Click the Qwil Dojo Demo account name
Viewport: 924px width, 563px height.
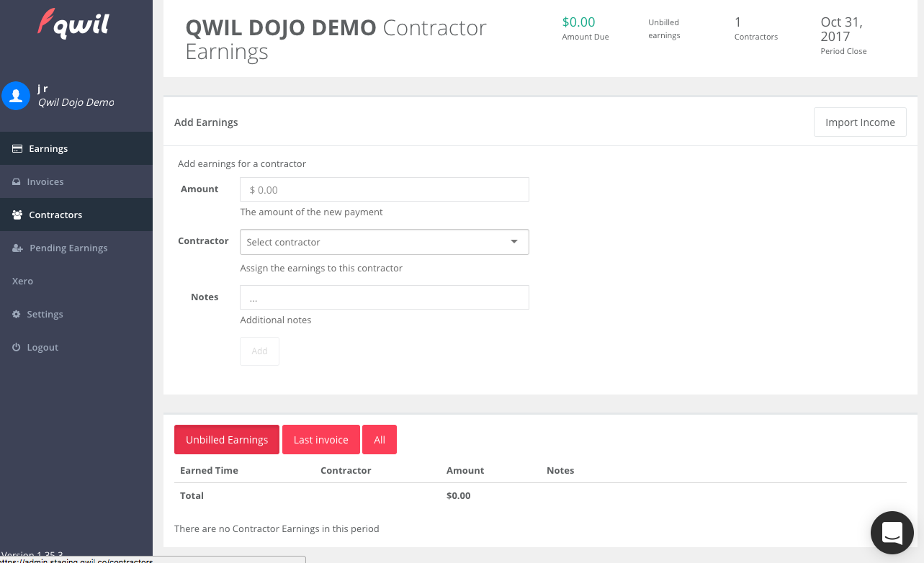pyautogui.click(x=76, y=102)
